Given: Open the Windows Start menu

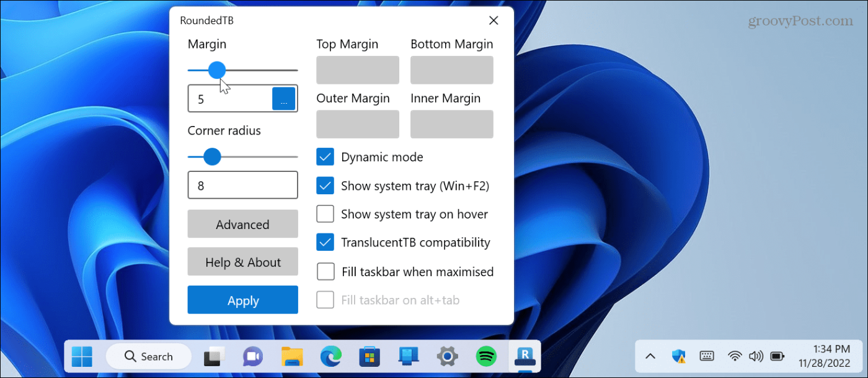Looking at the screenshot, I should coord(82,356).
